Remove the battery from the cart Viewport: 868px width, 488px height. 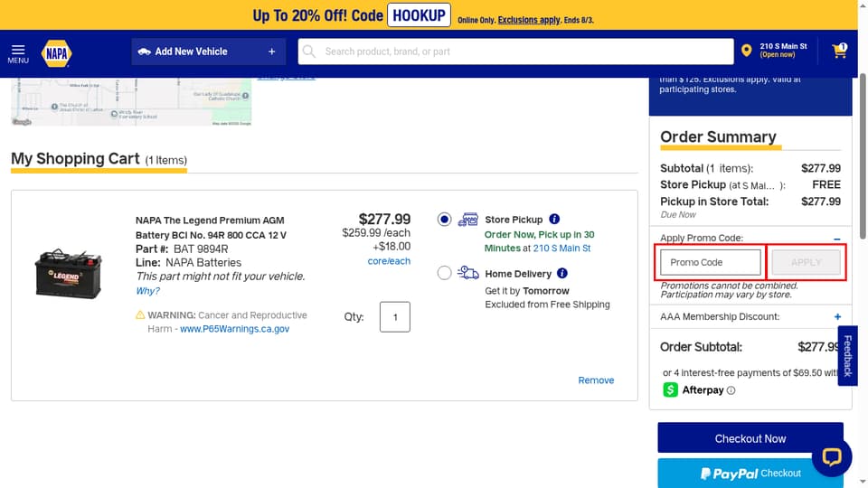coord(596,380)
